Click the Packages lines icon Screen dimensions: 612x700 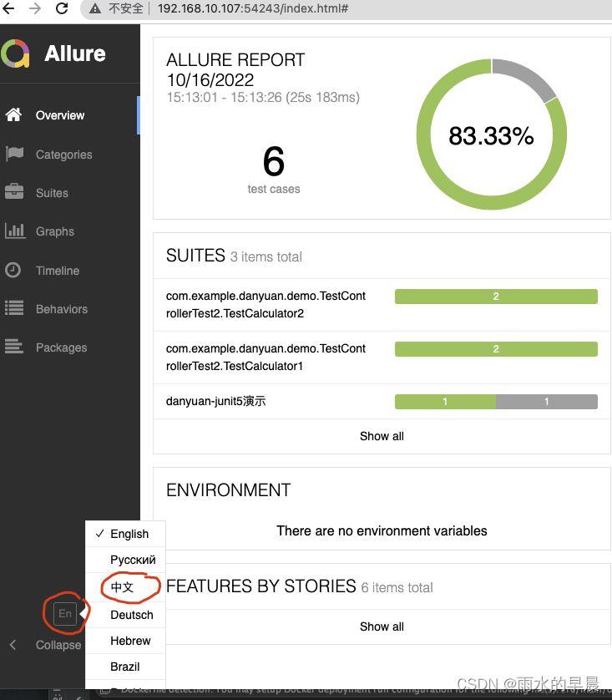(x=14, y=347)
